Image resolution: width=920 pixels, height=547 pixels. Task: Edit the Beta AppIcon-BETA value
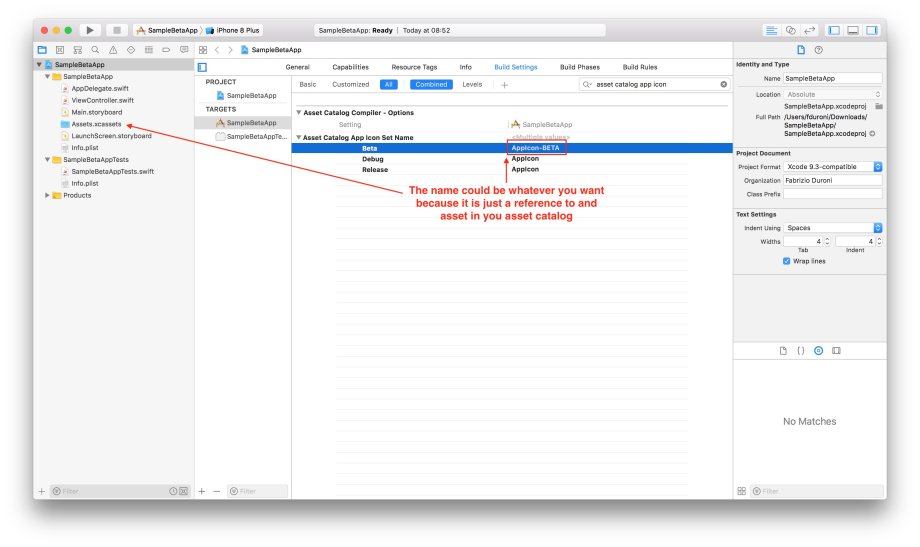(x=536, y=148)
